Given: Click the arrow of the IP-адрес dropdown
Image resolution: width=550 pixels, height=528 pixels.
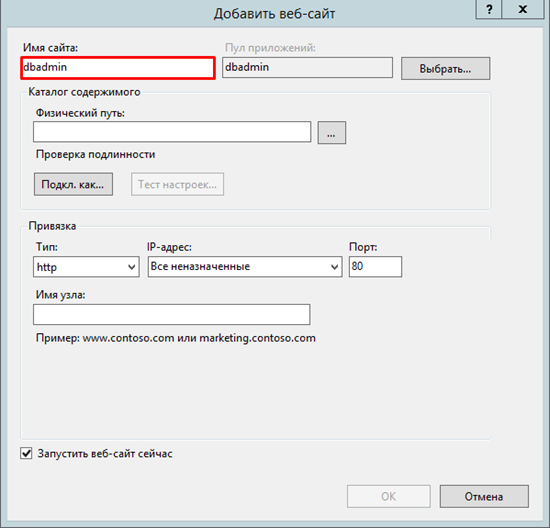Looking at the screenshot, I should 334,267.
